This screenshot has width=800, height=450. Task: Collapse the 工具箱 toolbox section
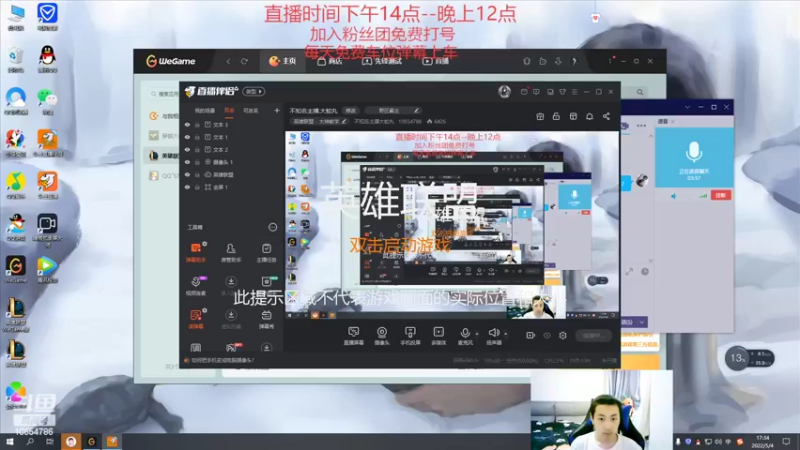coord(272,227)
